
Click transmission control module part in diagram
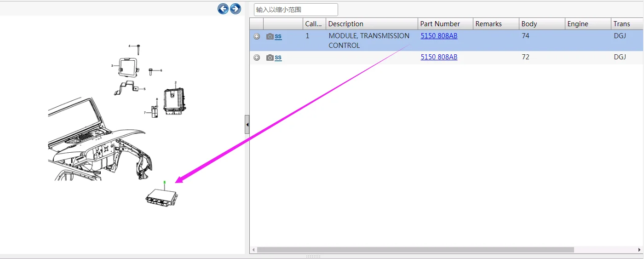click(x=161, y=198)
